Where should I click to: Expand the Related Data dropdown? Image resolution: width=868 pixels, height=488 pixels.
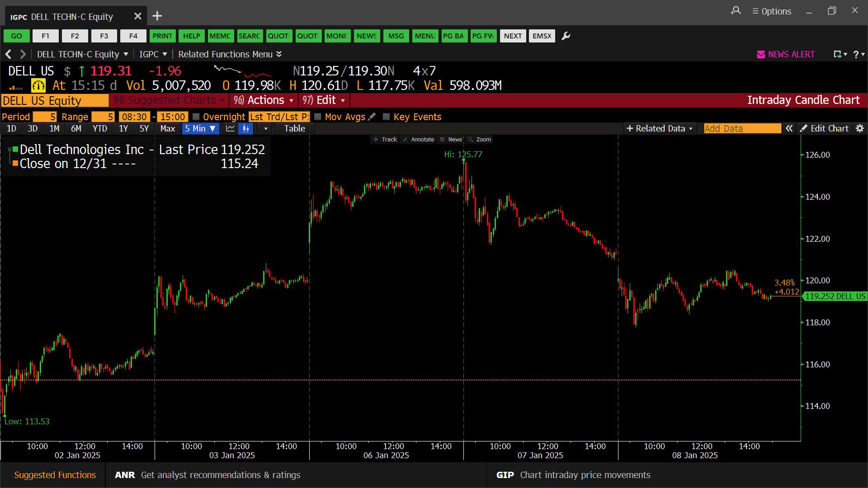660,129
